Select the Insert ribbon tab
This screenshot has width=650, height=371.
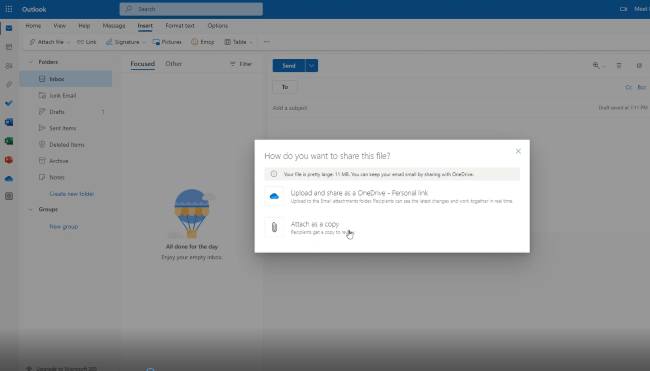pos(145,26)
